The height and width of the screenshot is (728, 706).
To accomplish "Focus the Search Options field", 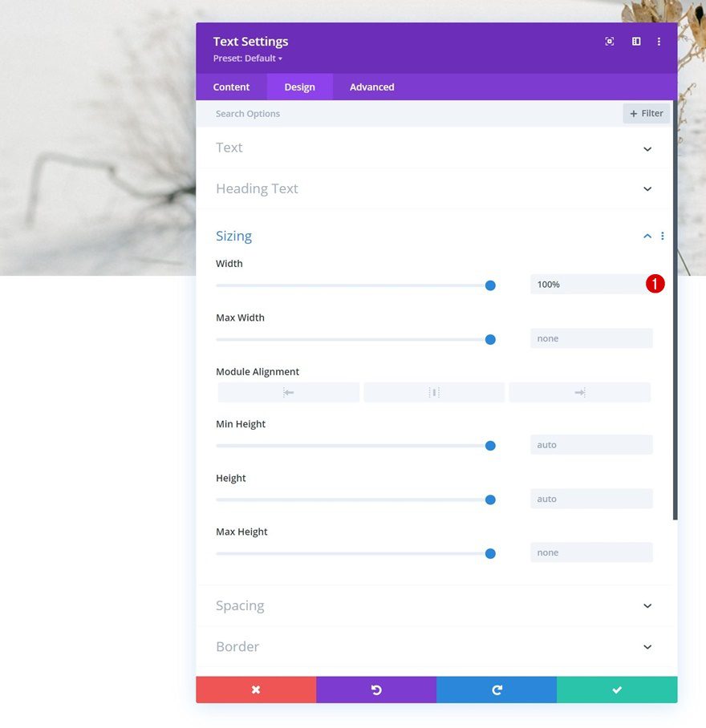I will (408, 114).
